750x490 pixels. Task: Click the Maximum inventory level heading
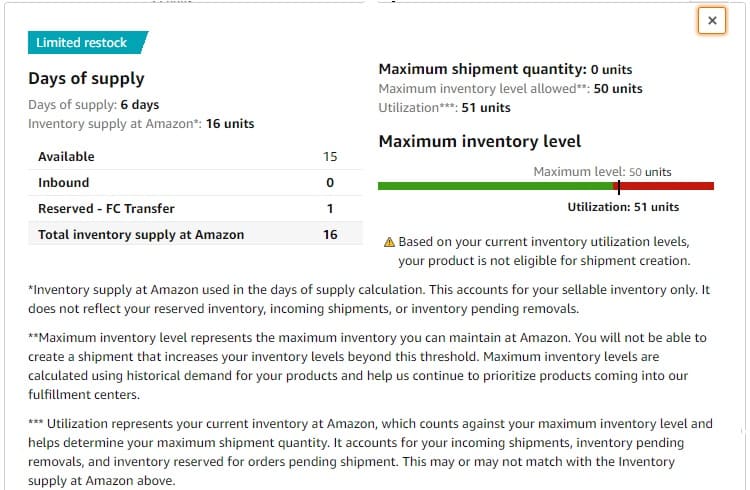(480, 142)
